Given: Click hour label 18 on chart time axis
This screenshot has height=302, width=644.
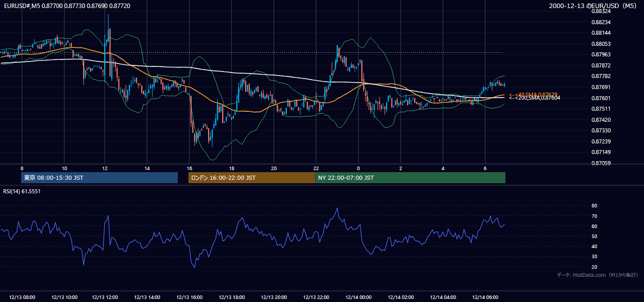Looking at the screenshot, I should [x=231, y=168].
